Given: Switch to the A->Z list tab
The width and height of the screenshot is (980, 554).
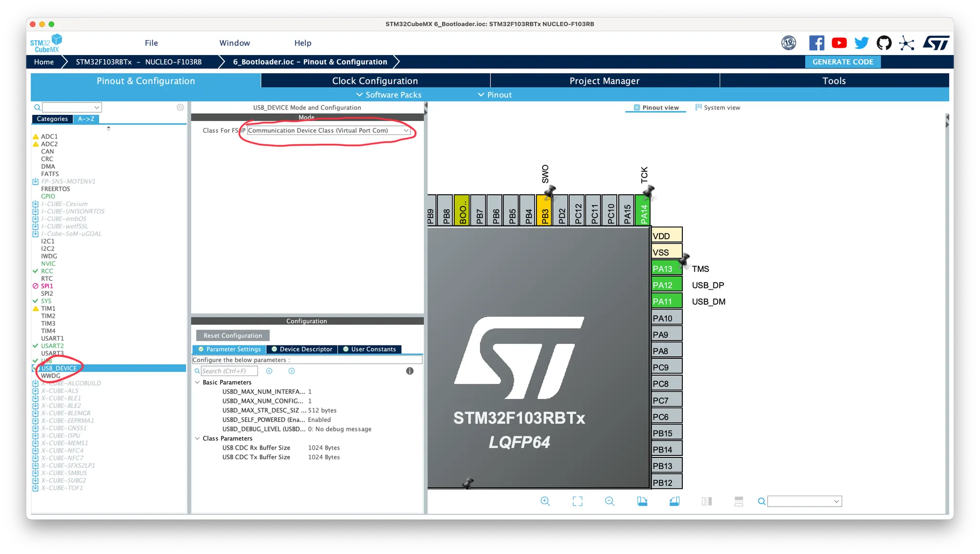Looking at the screenshot, I should click(x=86, y=119).
